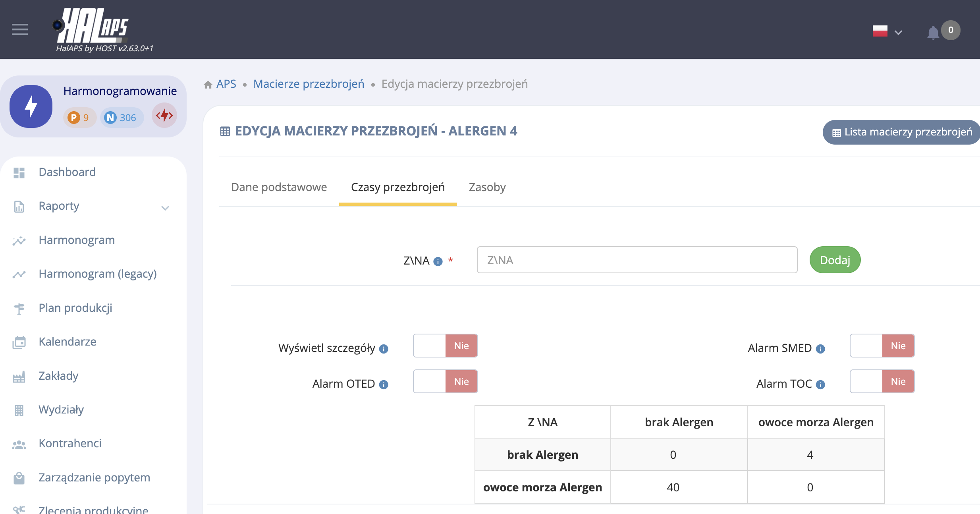Click the orange P 9 badge

click(x=79, y=118)
